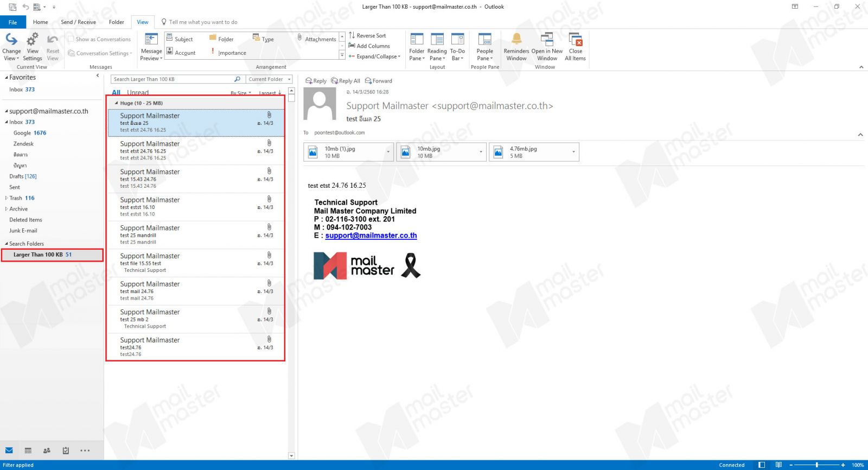Viewport: 868px width, 470px height.
Task: Click Close All Items
Action: 575,47
